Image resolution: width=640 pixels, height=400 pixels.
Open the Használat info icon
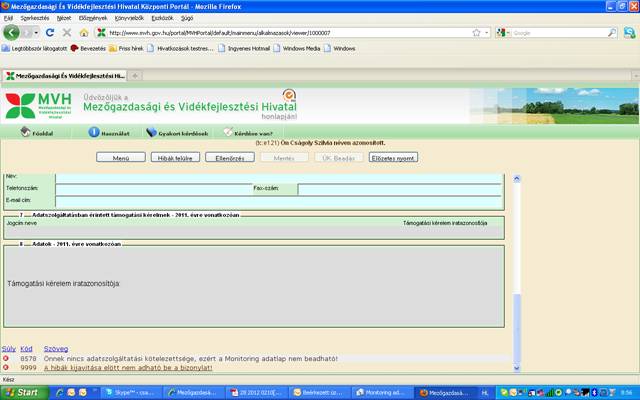point(94,132)
